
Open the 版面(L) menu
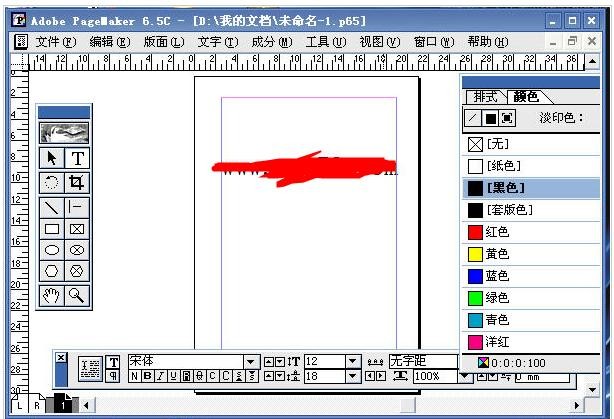pos(164,42)
